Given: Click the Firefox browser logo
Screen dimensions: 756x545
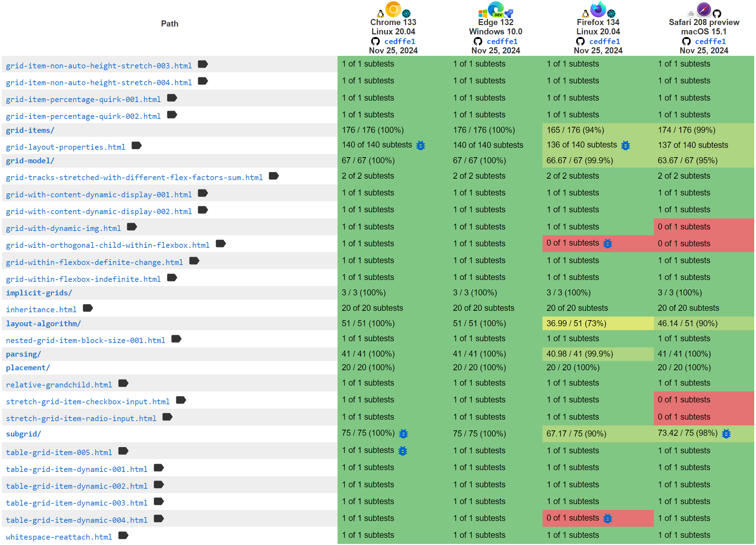Looking at the screenshot, I should coord(598,9).
